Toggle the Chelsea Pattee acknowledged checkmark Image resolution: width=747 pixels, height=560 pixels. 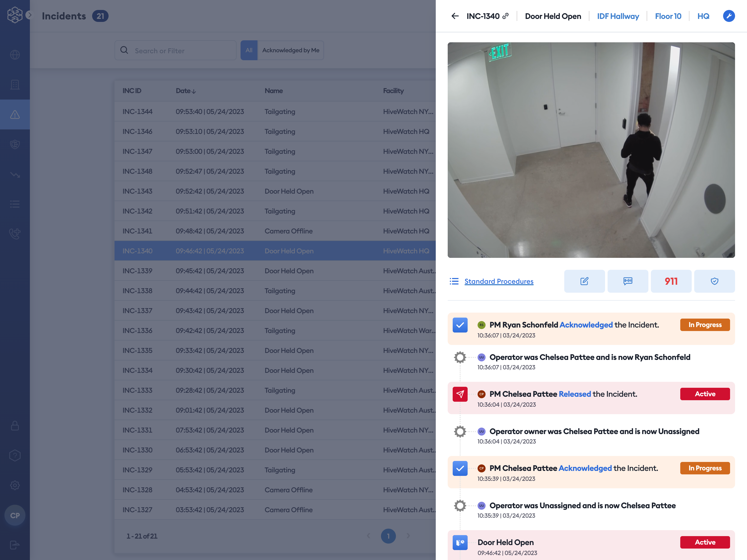coord(460,468)
